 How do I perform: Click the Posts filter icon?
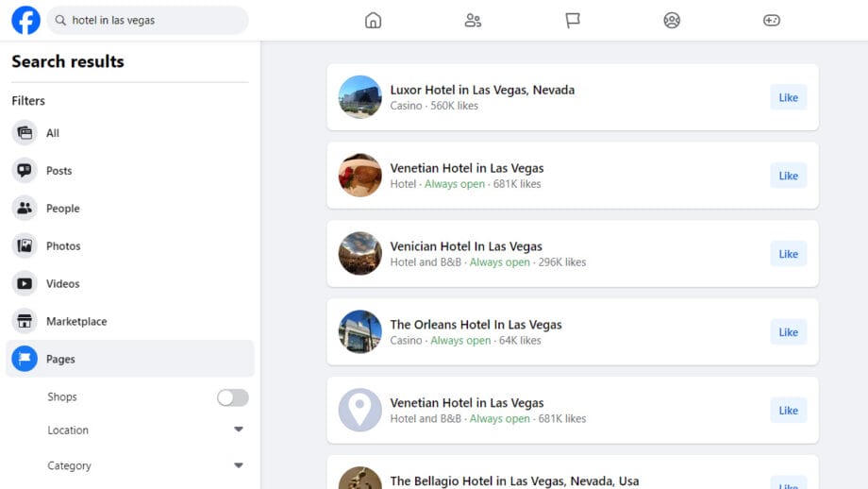pos(25,171)
